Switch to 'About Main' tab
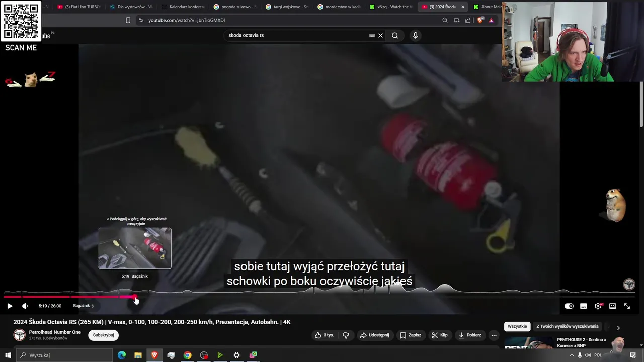 487,7
